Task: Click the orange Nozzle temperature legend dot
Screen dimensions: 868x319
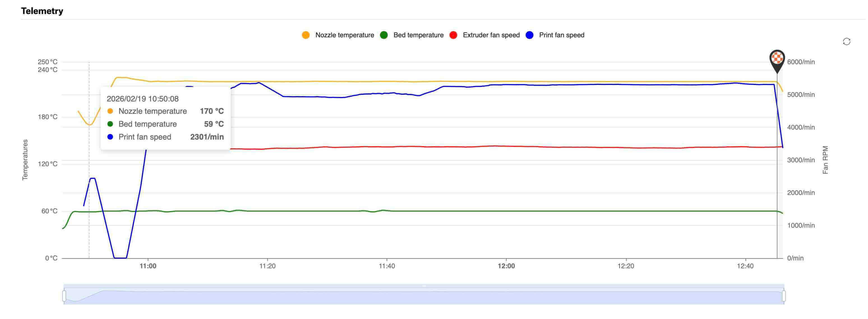Action: click(x=306, y=35)
